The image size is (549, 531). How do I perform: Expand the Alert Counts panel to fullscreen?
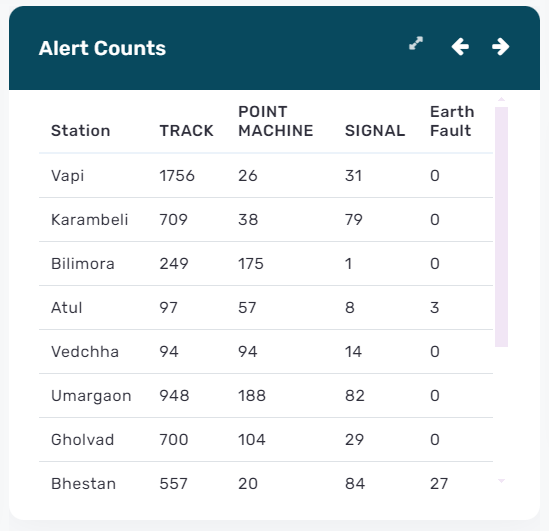416,43
